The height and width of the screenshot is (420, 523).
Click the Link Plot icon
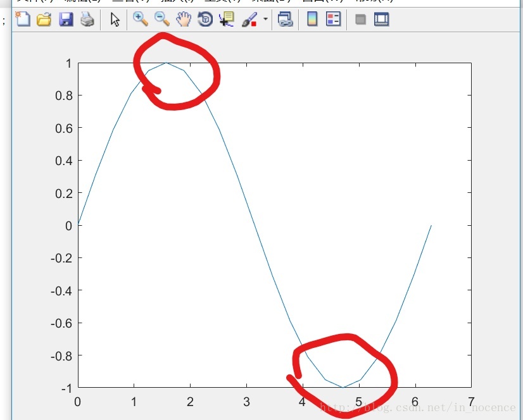(x=286, y=20)
